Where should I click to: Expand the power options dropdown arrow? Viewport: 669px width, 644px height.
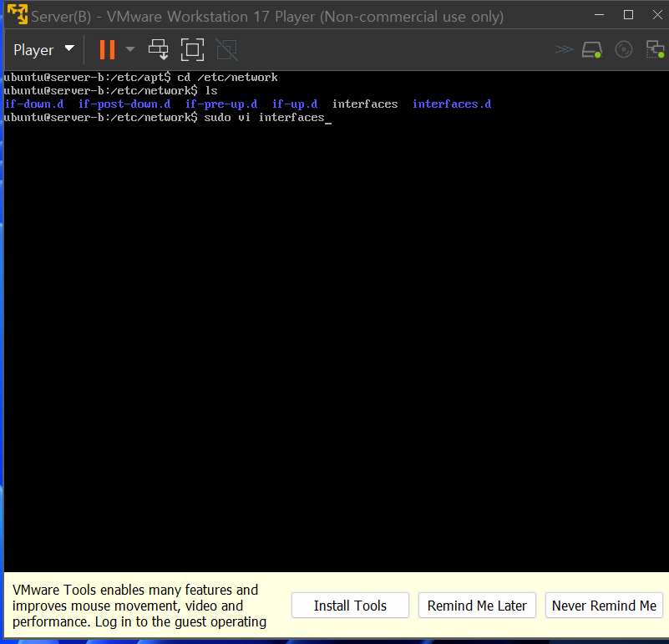click(x=130, y=49)
